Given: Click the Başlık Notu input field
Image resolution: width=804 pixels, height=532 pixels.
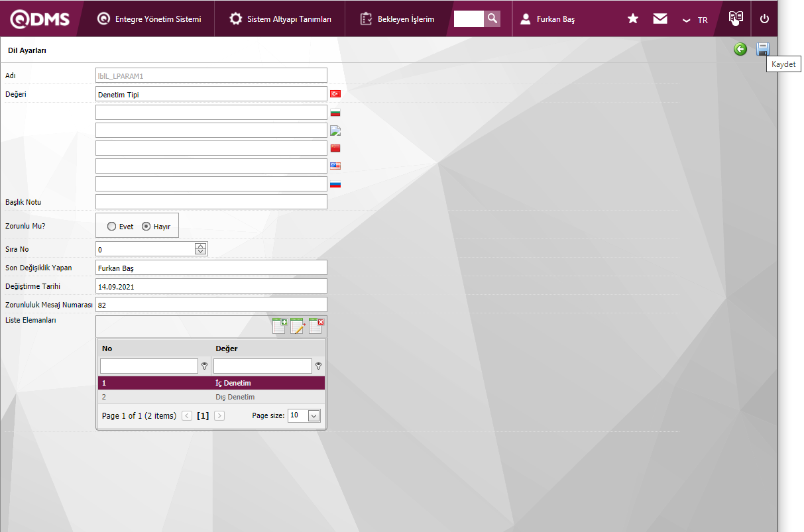Looking at the screenshot, I should [x=211, y=201].
